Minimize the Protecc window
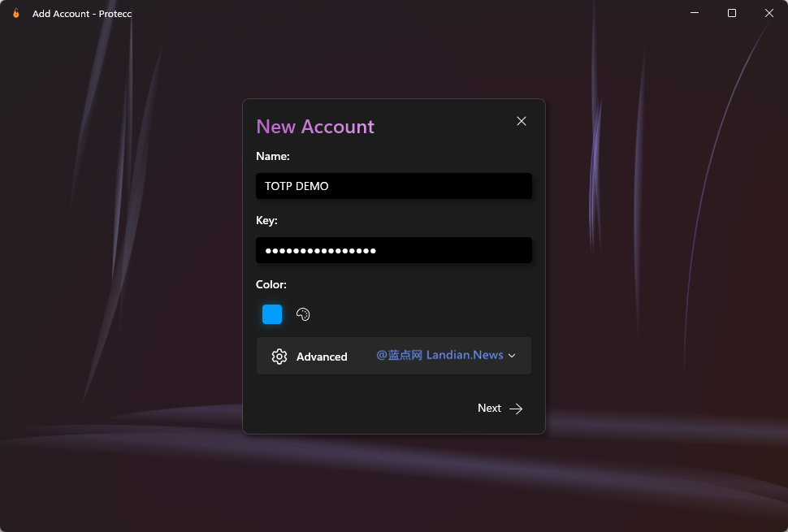 (695, 13)
